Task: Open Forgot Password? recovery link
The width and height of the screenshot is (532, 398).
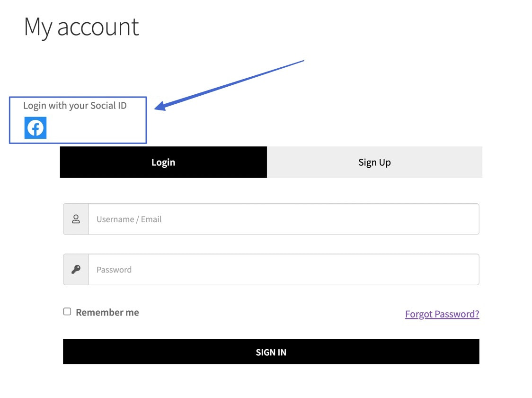Action: (x=442, y=314)
